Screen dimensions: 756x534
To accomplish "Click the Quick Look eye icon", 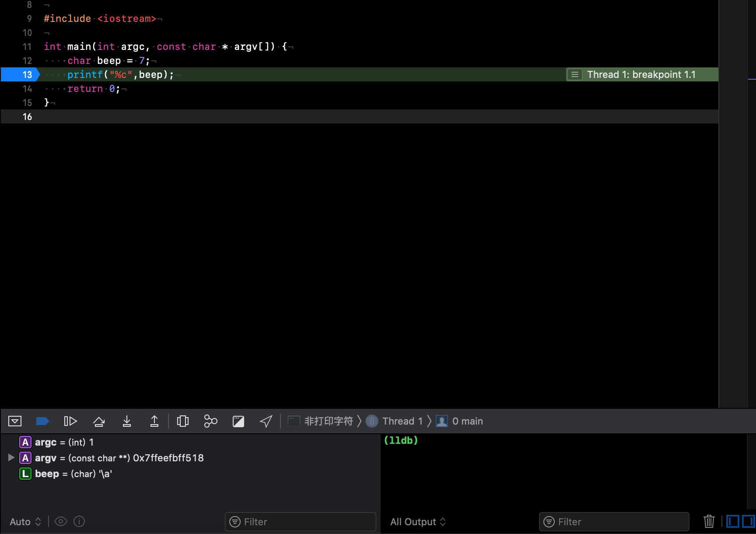I will (61, 521).
